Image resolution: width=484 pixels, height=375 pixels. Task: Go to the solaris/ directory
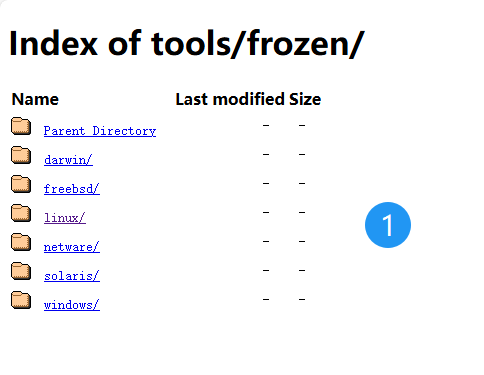point(72,276)
